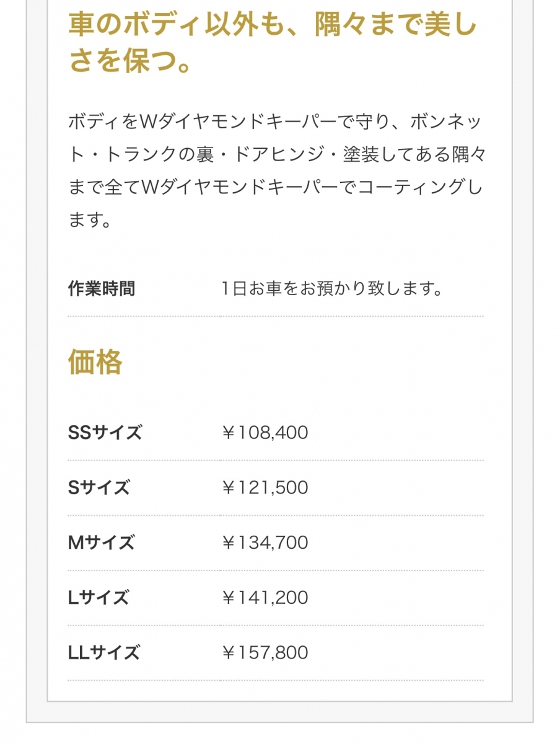Viewport: 560px width, 744px height.
Task: Click the ¥121,500 price
Action: click(265, 488)
